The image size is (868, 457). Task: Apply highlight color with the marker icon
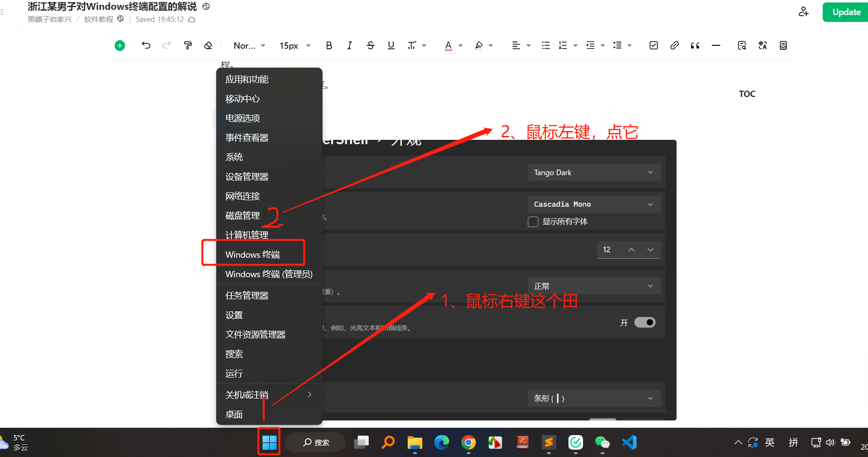point(479,45)
